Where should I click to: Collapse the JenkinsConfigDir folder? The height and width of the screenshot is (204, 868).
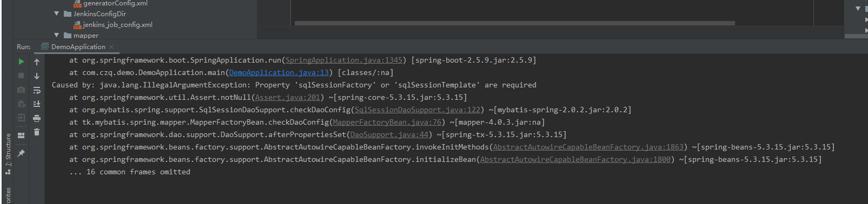pos(57,13)
